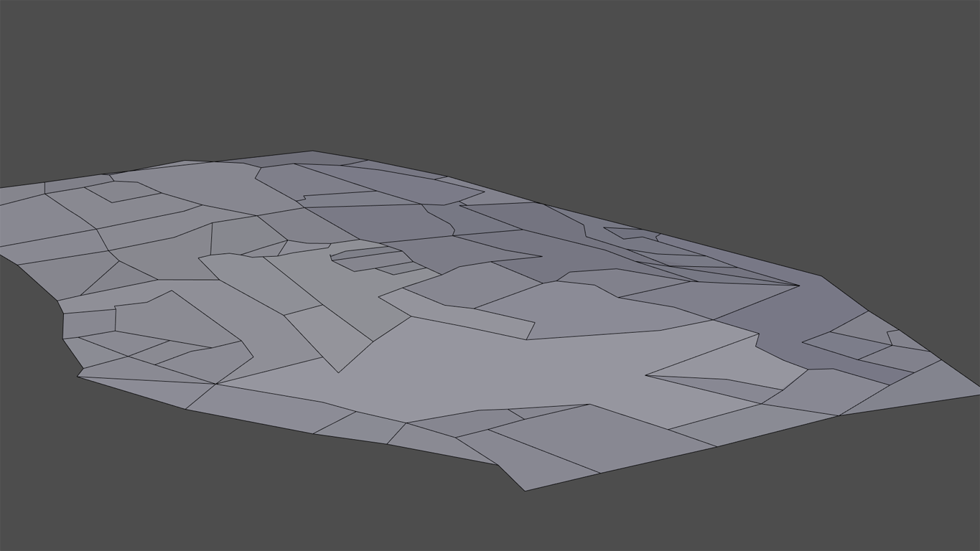Select the small rectangular face on the left edge
Viewport: 980px width, 551px height.
89,323
